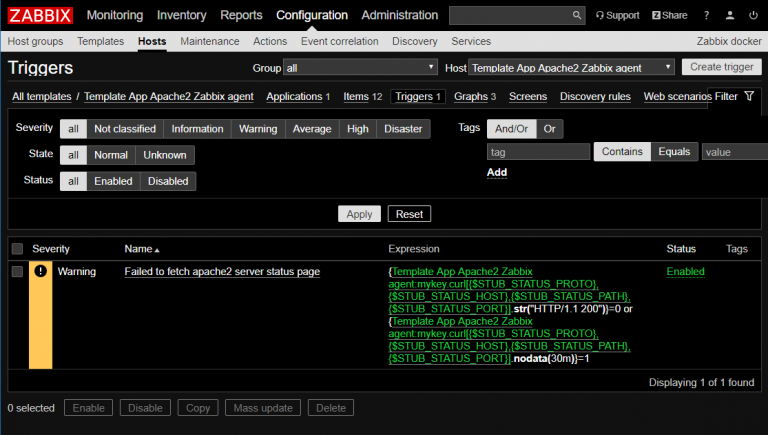This screenshot has height=435, width=768.
Task: Click the Reset filter button
Action: coord(409,214)
